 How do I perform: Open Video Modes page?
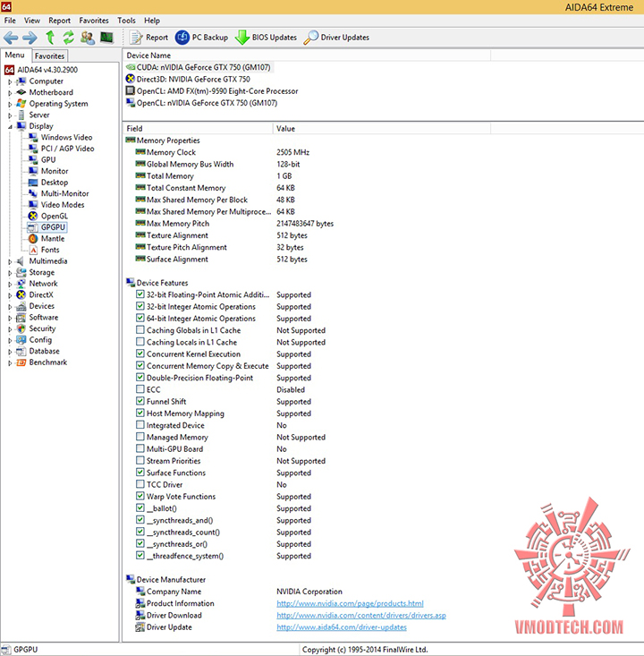[63, 205]
